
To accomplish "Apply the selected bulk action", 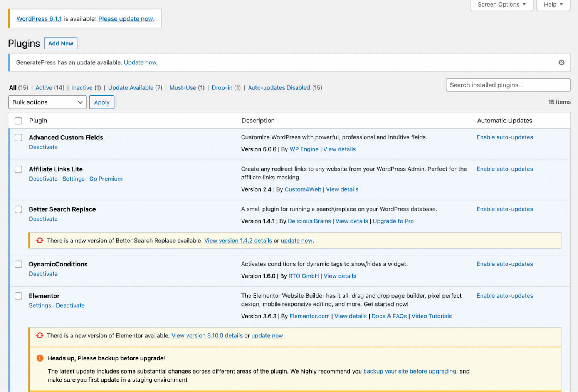I will click(102, 102).
